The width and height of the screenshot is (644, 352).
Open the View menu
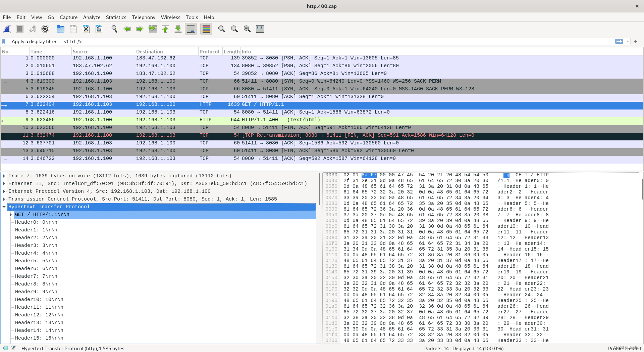pyautogui.click(x=37, y=17)
